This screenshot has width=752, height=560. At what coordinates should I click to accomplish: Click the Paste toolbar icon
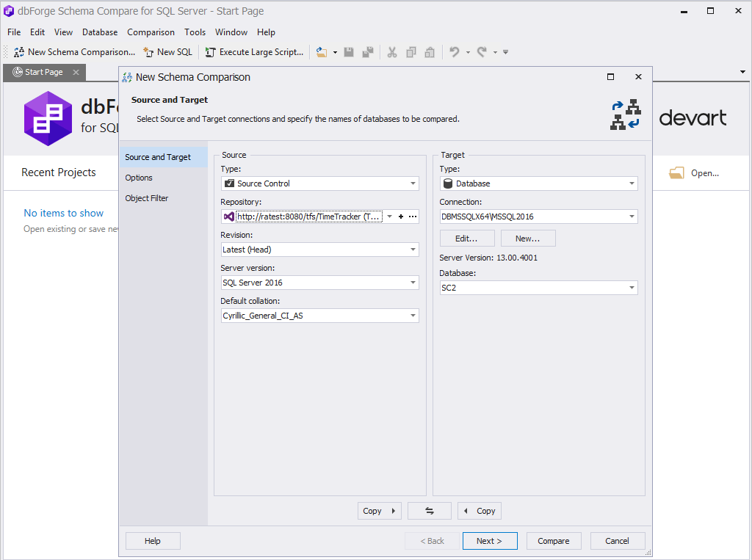tap(430, 52)
